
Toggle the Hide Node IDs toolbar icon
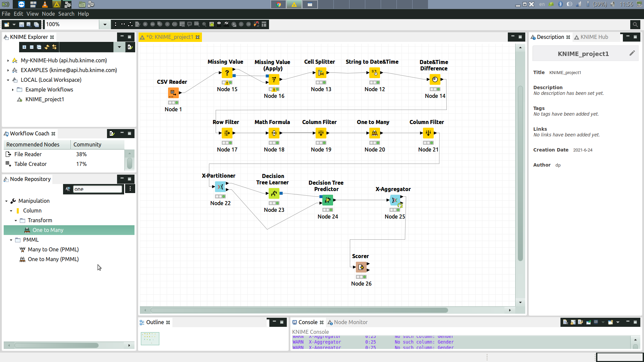[218, 24]
